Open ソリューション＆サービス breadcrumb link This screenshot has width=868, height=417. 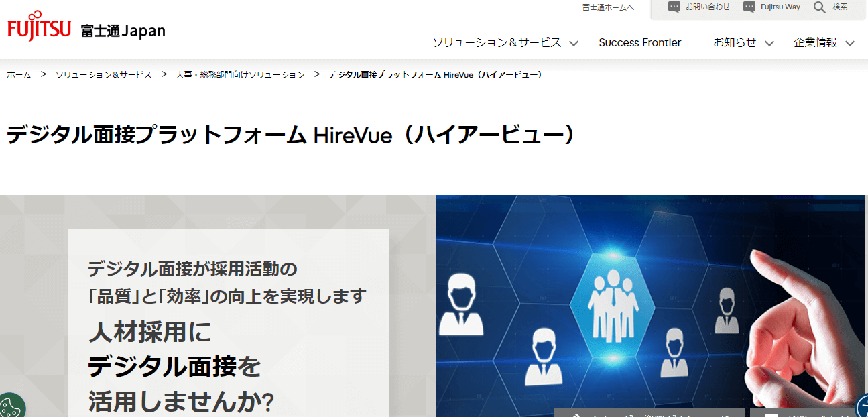pyautogui.click(x=104, y=74)
